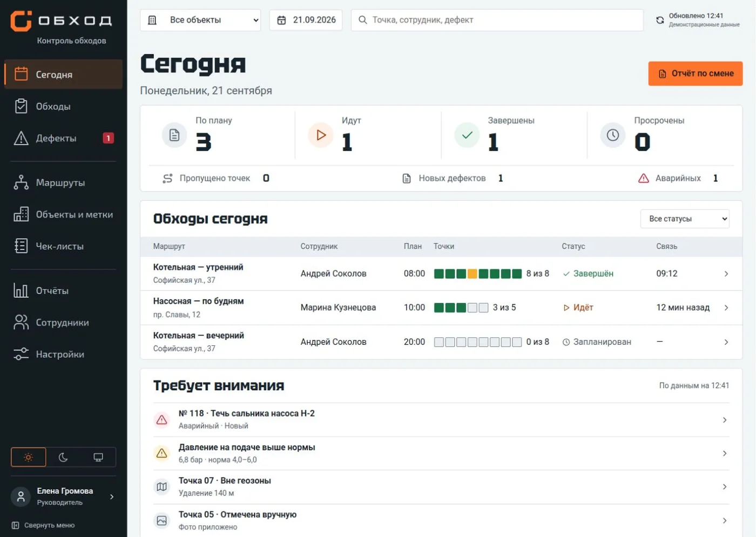
Task: Open the Елена Громова profile chevron
Action: [x=112, y=497]
